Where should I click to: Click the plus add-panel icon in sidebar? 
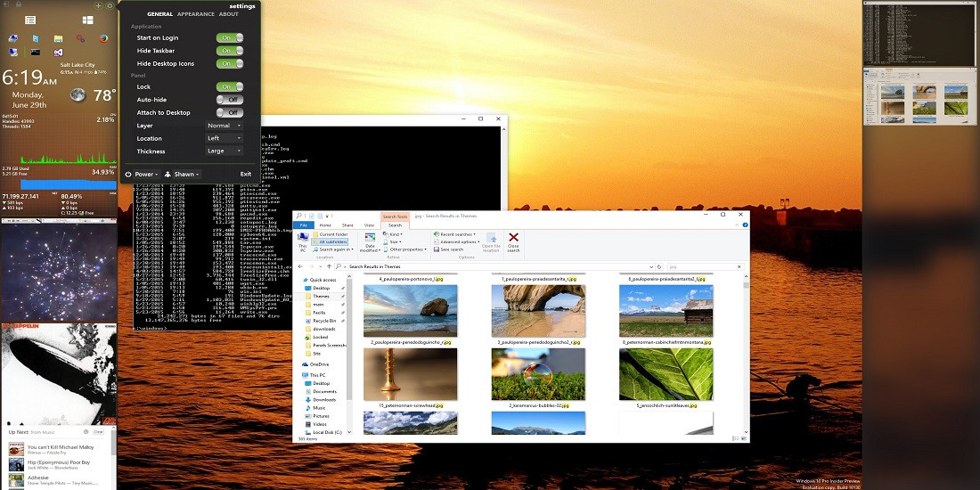coord(98,5)
